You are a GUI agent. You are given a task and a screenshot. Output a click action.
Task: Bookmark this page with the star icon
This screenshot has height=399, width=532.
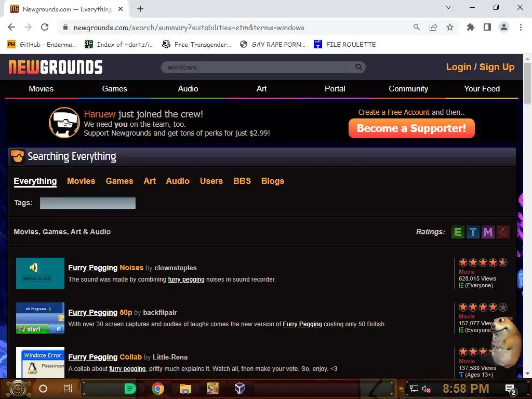click(x=449, y=27)
